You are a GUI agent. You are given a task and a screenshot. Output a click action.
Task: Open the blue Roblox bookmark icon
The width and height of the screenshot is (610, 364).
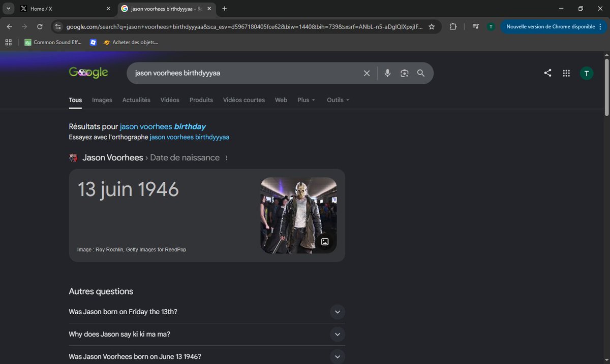pyautogui.click(x=93, y=42)
